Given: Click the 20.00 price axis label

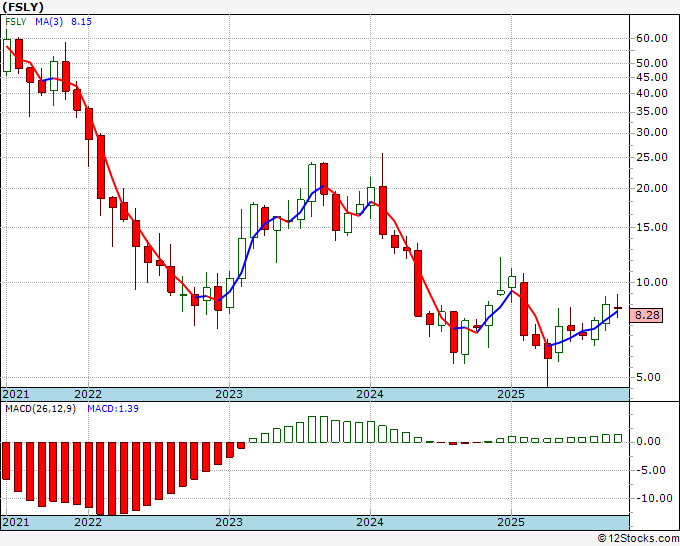Looking at the screenshot, I should coord(651,188).
